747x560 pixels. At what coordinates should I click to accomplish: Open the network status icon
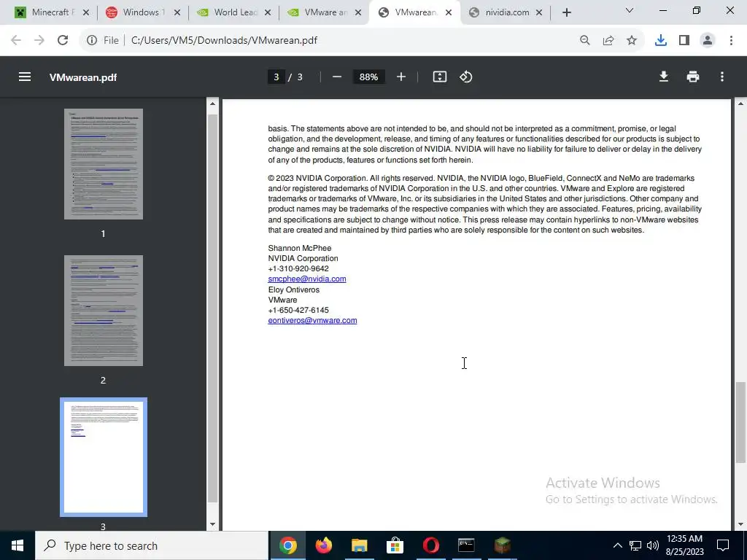pyautogui.click(x=635, y=545)
